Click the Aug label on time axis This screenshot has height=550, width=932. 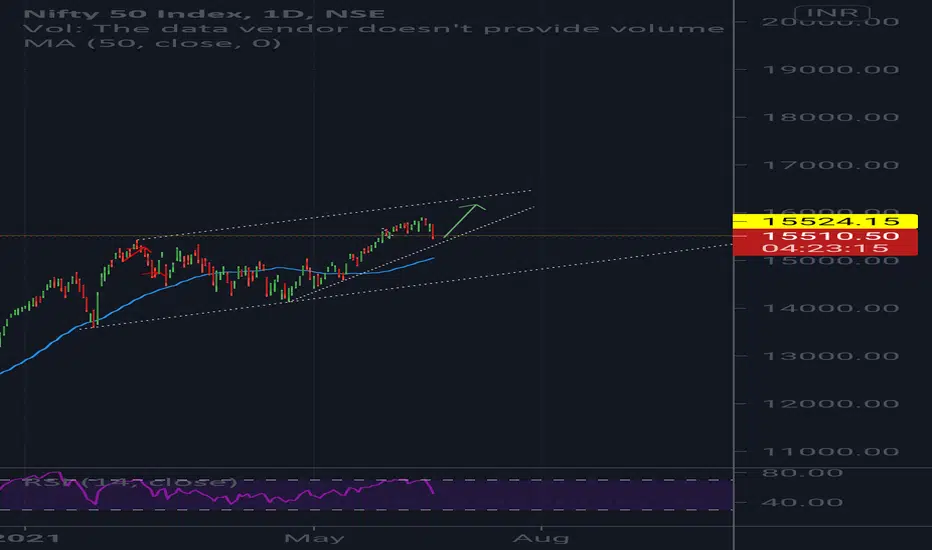click(x=541, y=539)
